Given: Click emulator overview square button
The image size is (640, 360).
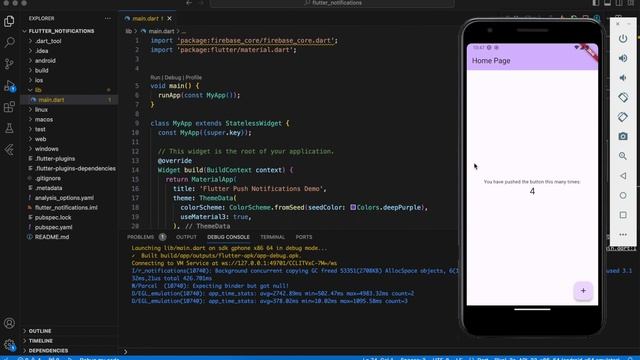Looking at the screenshot, I should (x=623, y=215).
